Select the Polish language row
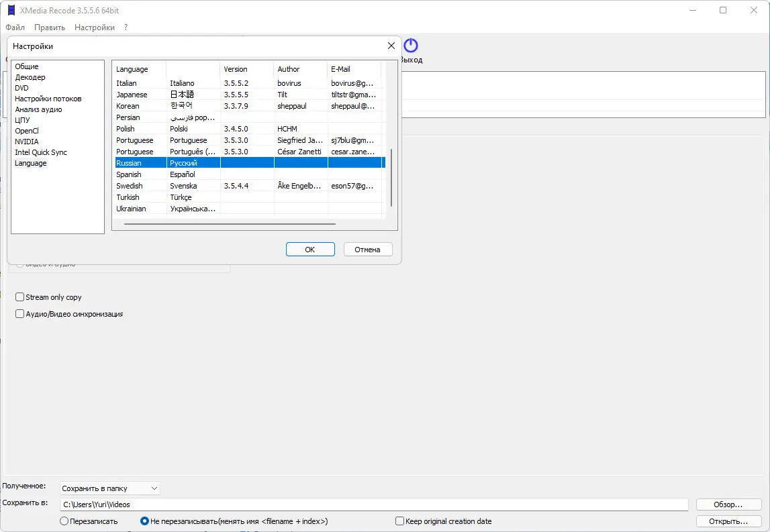The width and height of the screenshot is (770, 532). click(x=248, y=129)
